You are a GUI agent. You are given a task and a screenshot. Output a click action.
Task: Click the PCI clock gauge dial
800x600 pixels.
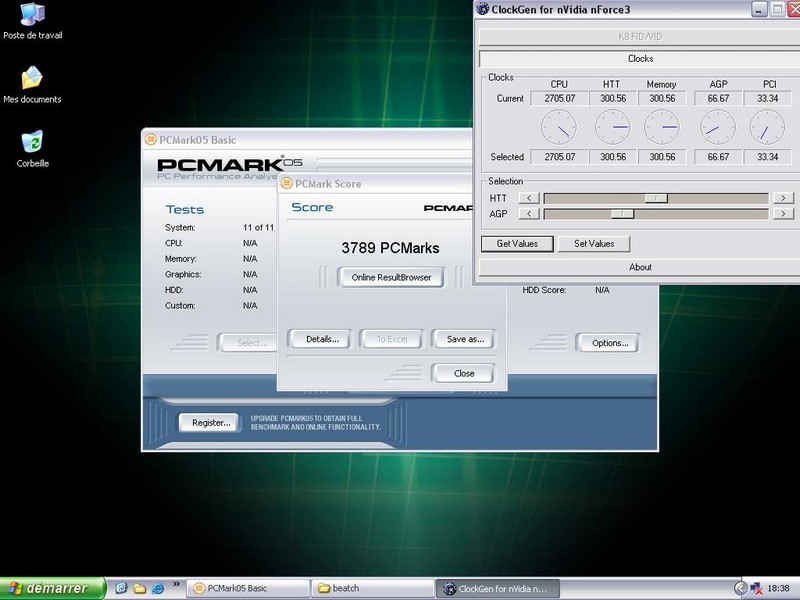tap(767, 128)
